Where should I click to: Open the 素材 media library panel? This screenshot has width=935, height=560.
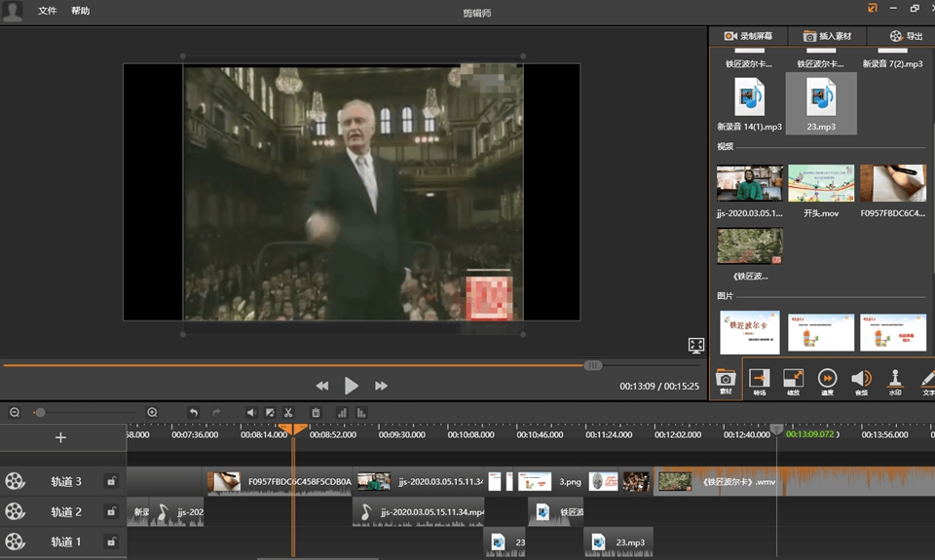coord(726,381)
